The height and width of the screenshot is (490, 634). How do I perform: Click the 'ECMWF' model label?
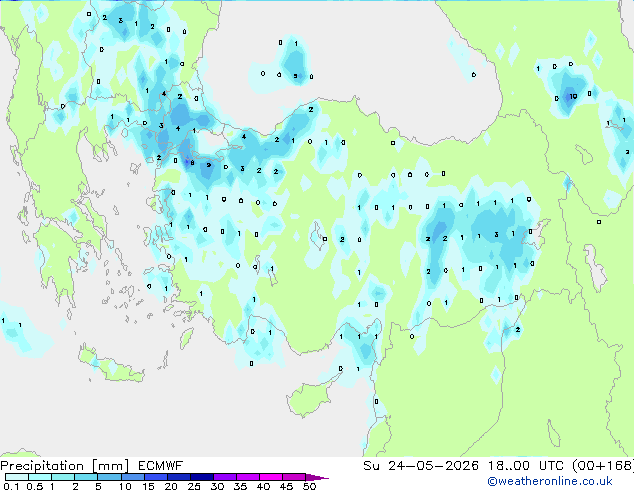coord(161,466)
